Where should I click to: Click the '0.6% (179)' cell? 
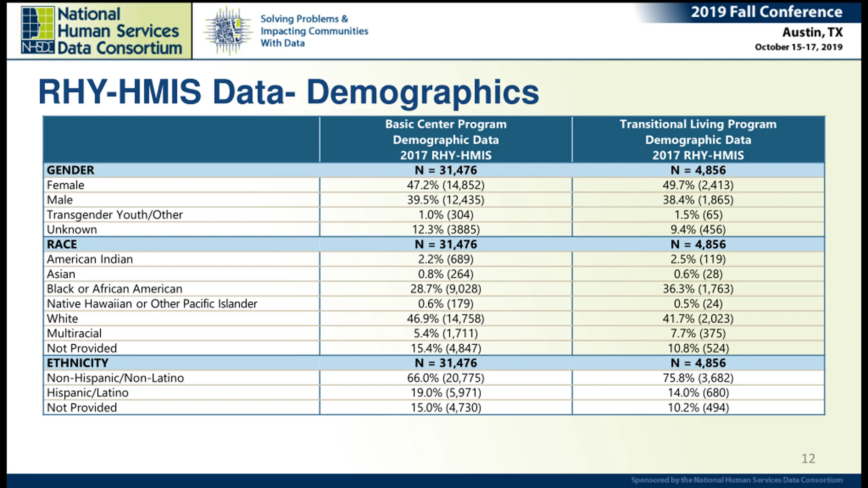(x=446, y=304)
